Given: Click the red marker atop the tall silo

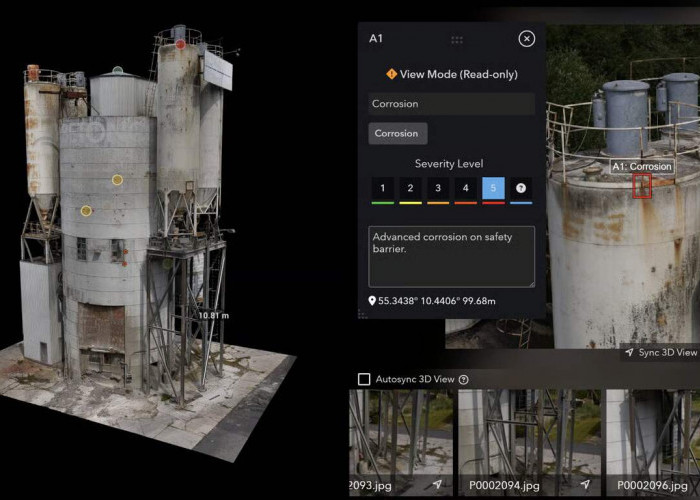Looking at the screenshot, I should click(180, 44).
